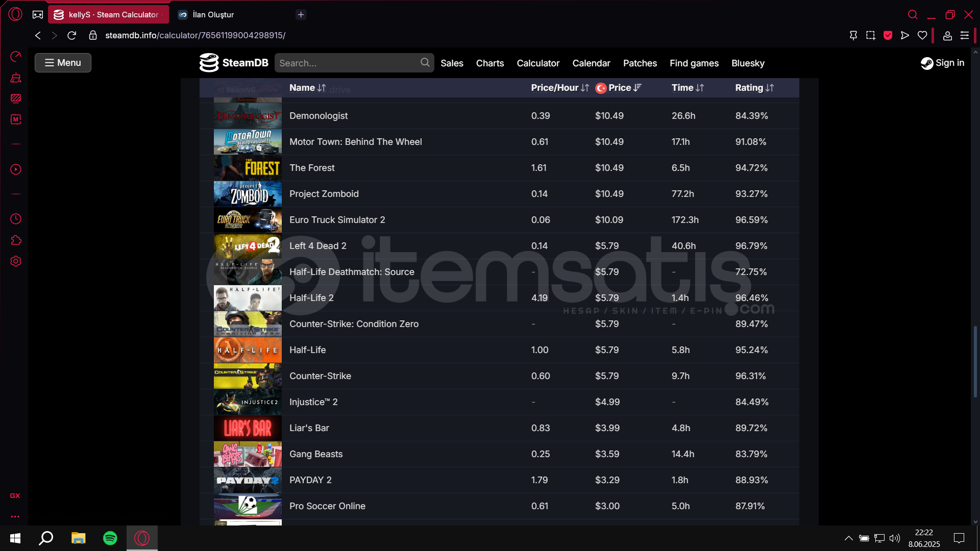The image size is (980, 551).
Task: Click the page vertical scrollbar thumb
Action: pos(975,361)
